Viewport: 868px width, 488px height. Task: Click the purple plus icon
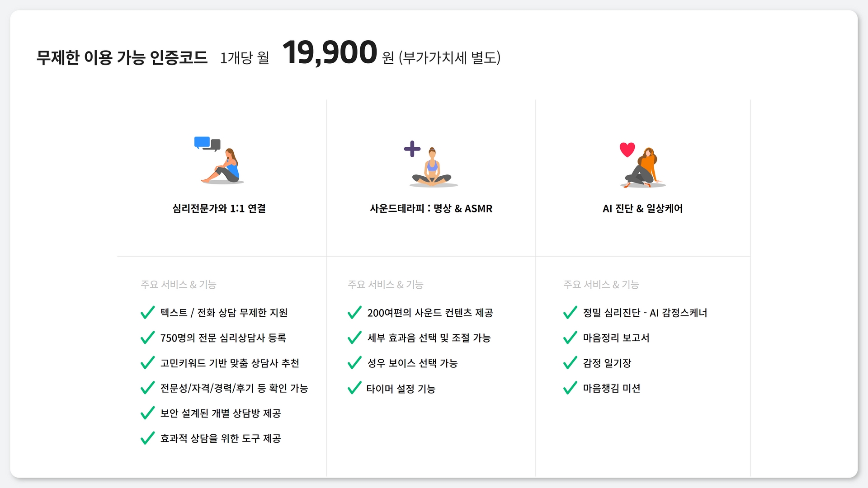point(412,149)
